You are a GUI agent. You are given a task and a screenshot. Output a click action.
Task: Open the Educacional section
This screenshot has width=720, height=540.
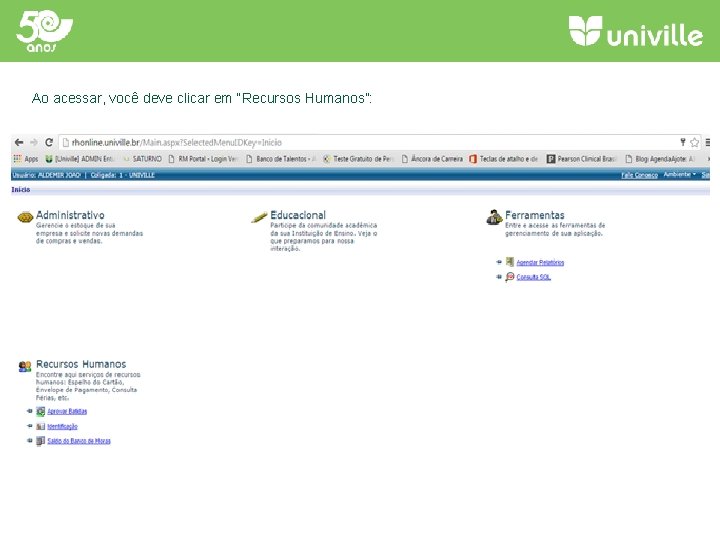[x=298, y=215]
